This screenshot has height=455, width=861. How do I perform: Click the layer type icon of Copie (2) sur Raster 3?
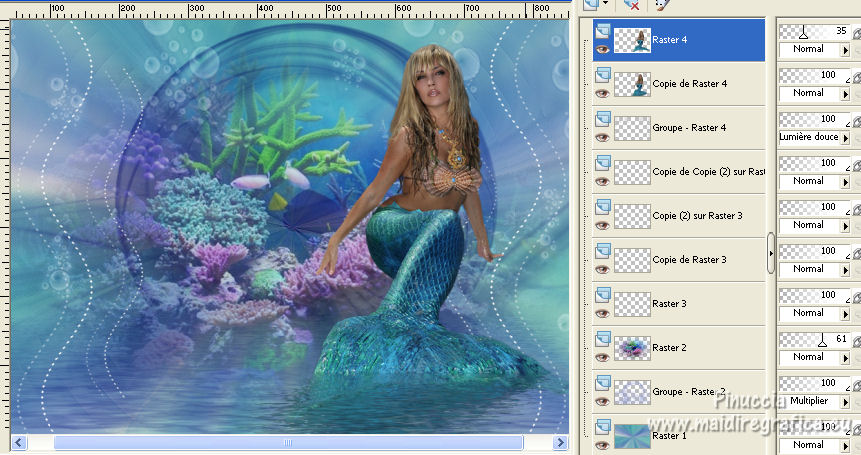pos(602,206)
